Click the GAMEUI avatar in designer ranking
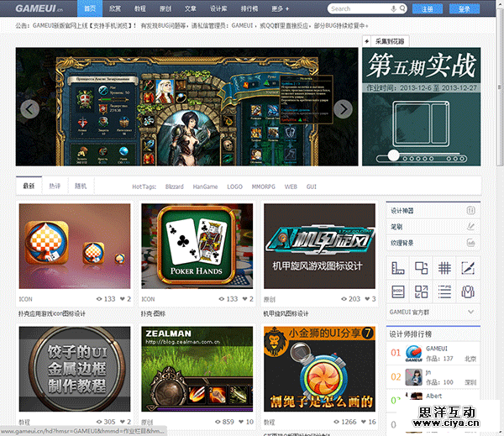This screenshot has height=436, width=504. (x=413, y=353)
